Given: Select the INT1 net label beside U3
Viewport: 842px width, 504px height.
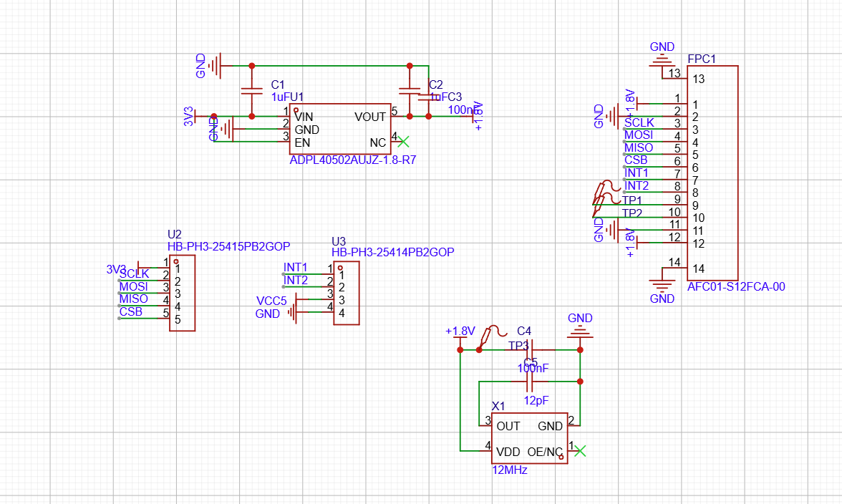Looking at the screenshot, I should 296,267.
